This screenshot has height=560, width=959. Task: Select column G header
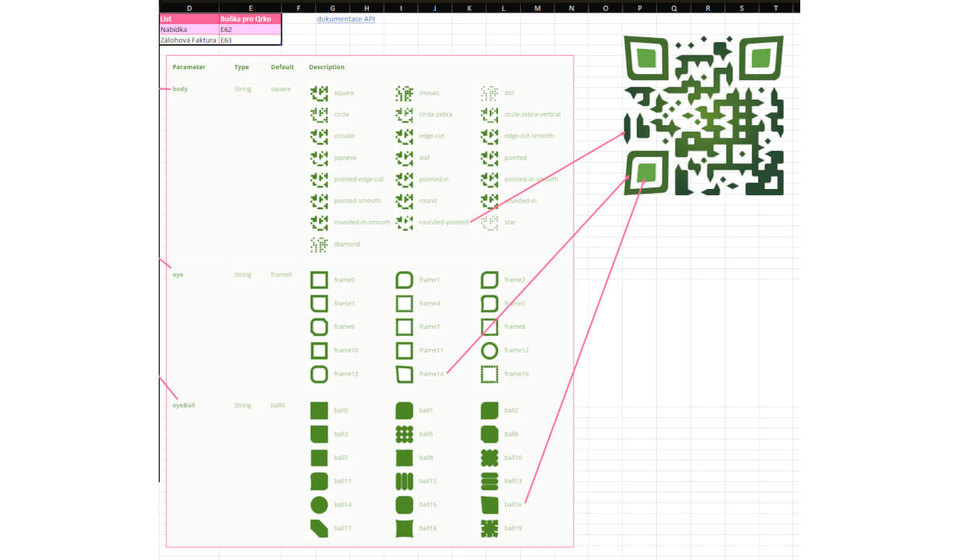pos(333,7)
